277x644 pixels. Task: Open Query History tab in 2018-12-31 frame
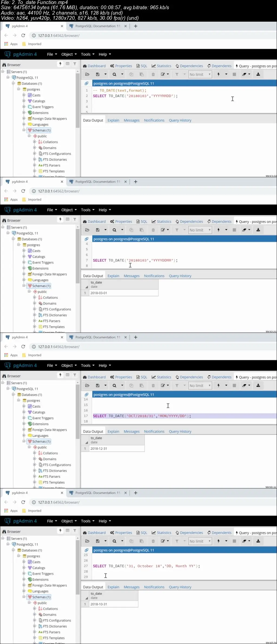click(180, 432)
